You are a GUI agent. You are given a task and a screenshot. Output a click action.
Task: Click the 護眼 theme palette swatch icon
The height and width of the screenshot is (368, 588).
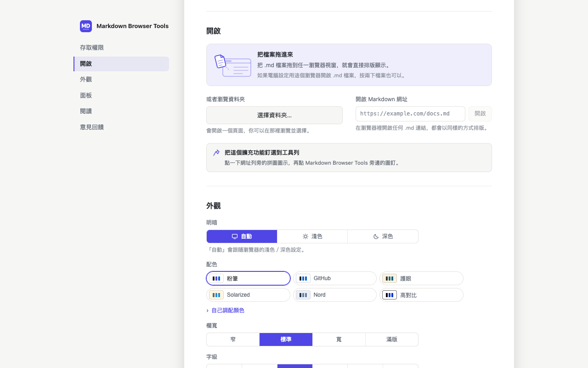(x=390, y=278)
